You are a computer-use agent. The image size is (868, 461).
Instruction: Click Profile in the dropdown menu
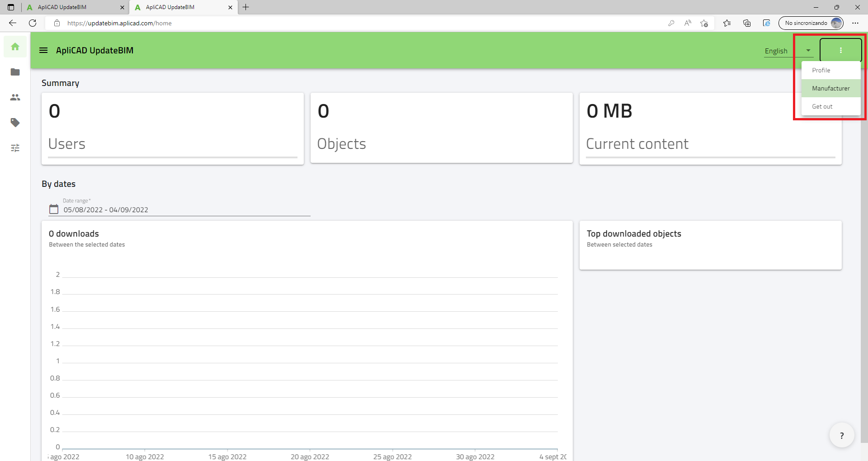821,70
